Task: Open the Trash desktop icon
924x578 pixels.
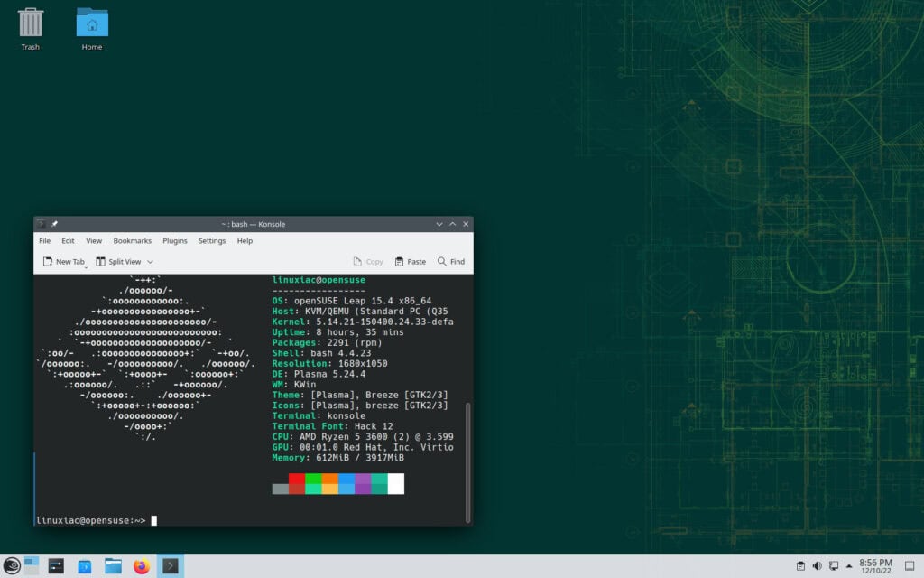Action: 30,29
